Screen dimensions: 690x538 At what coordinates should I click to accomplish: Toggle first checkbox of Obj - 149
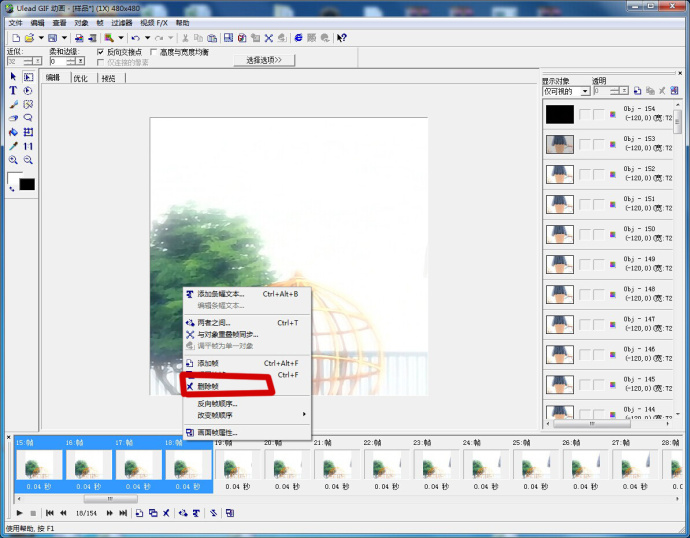coord(584,265)
